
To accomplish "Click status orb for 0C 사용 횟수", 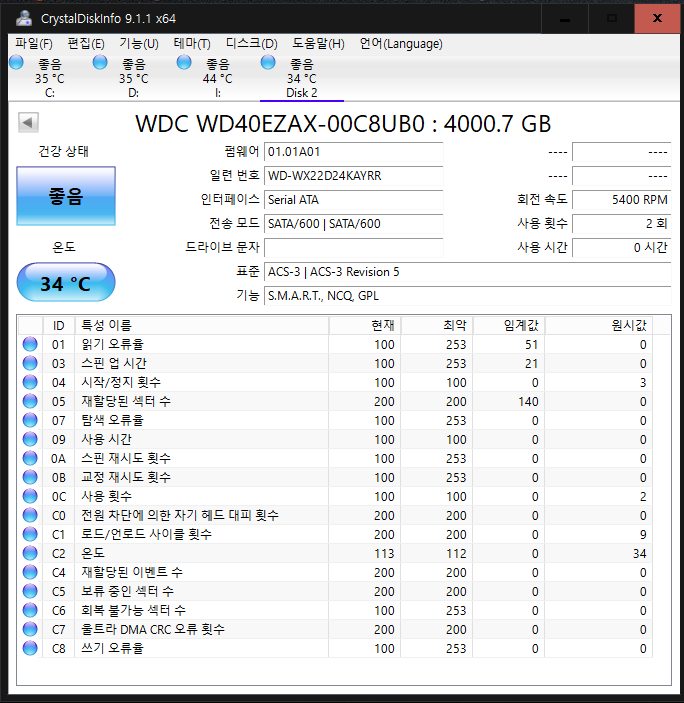I will tap(30, 496).
